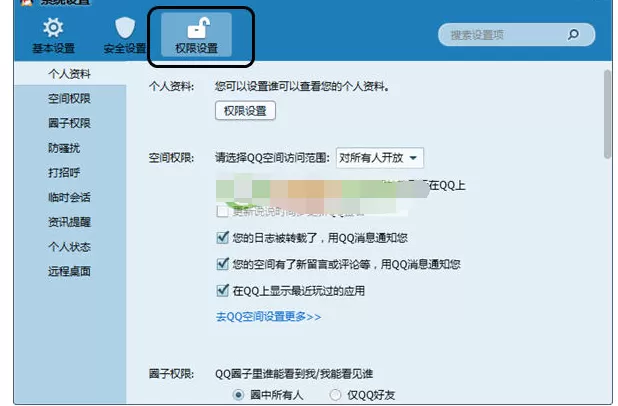Screen dimensions: 618x406
Task: Click the 权限设置 button under 个人资料
Action: [245, 111]
